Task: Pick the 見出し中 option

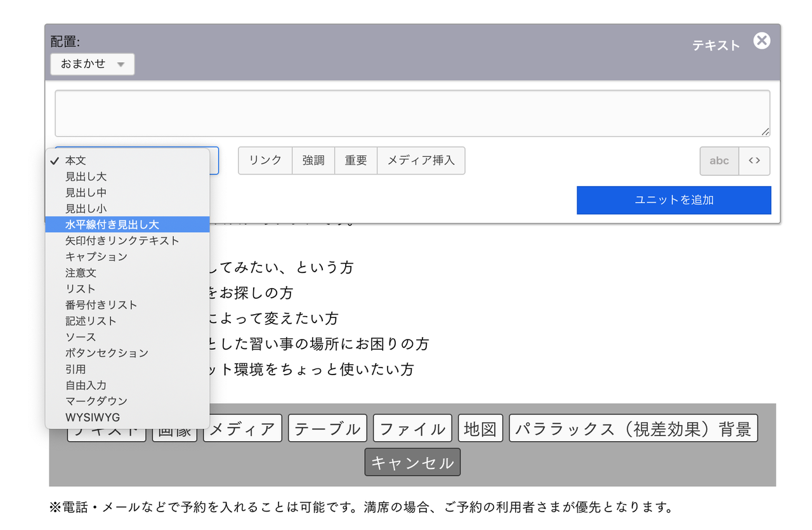Action: (x=86, y=192)
